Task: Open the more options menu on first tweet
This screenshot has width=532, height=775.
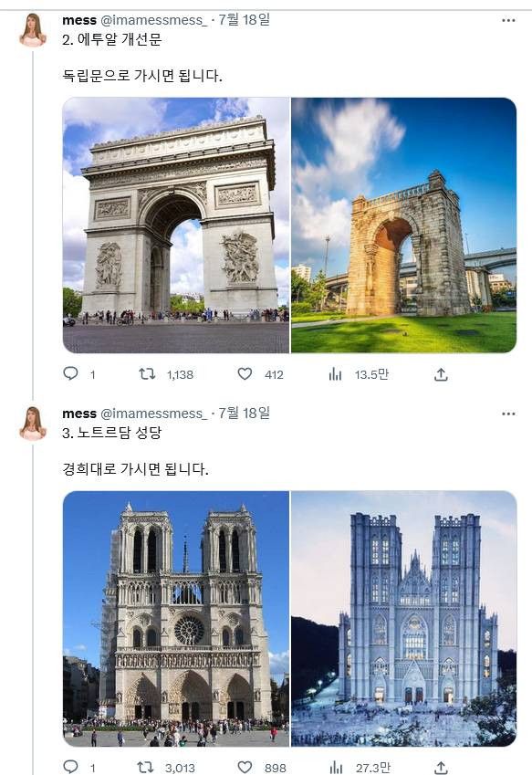Action: click(508, 18)
